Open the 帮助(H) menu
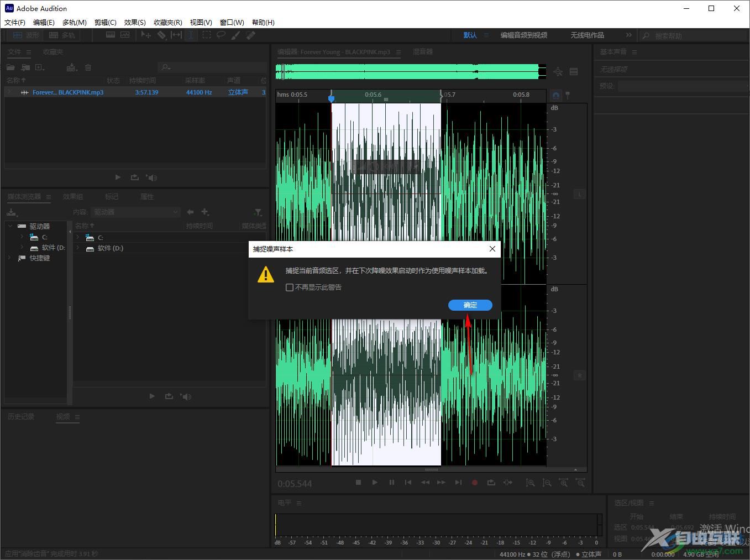This screenshot has height=560, width=750. point(263,23)
